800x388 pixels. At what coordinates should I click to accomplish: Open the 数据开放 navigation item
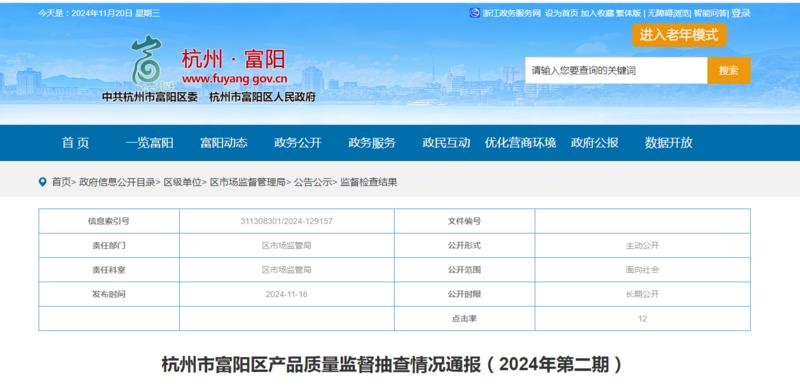(x=668, y=143)
